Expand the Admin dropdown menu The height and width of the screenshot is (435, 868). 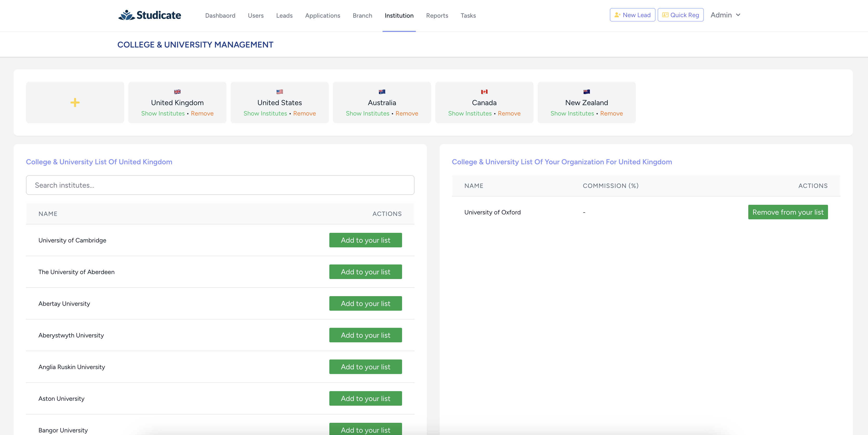(725, 15)
